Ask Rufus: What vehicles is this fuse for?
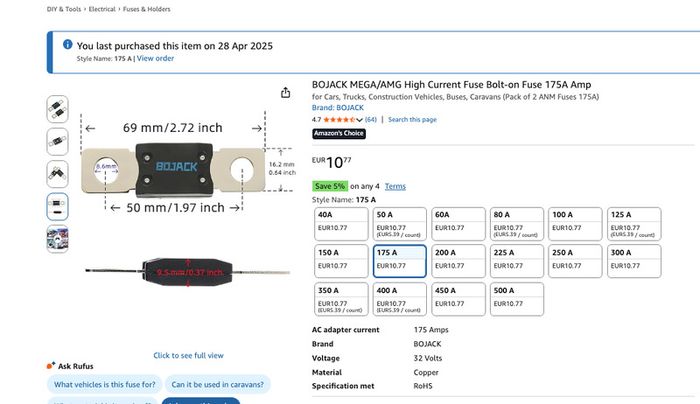 [x=104, y=384]
